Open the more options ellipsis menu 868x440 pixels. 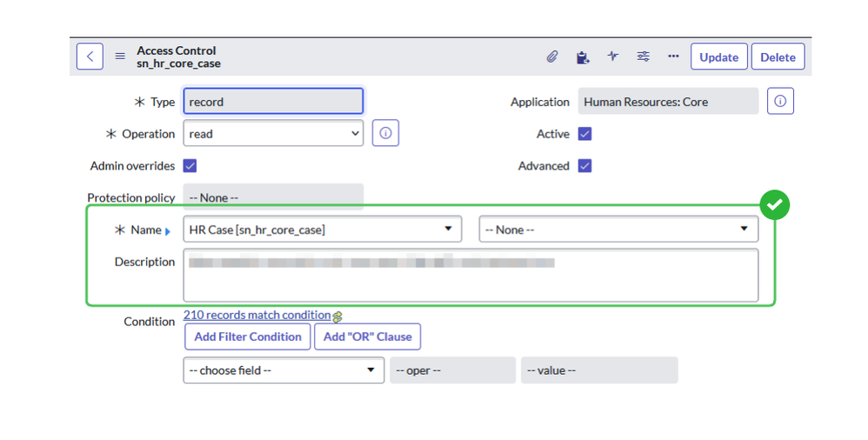click(673, 56)
